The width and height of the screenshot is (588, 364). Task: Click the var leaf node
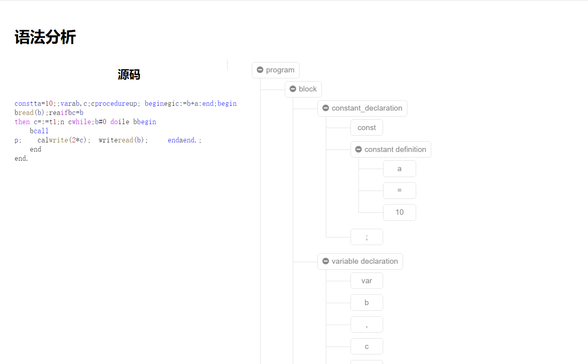click(x=366, y=281)
